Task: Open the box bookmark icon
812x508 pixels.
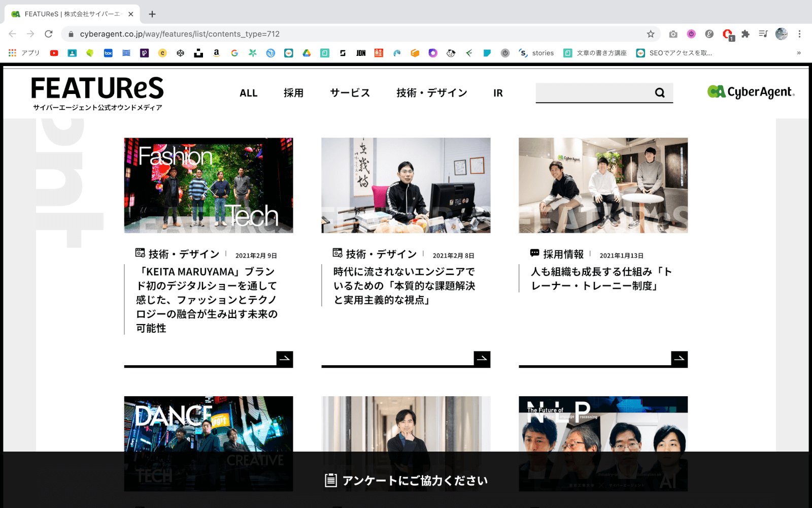Action: click(x=108, y=53)
